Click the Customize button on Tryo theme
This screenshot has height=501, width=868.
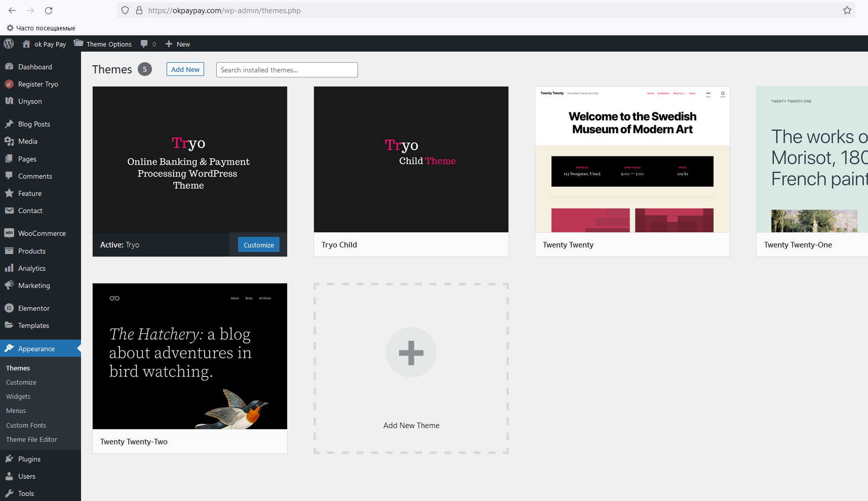[259, 245]
